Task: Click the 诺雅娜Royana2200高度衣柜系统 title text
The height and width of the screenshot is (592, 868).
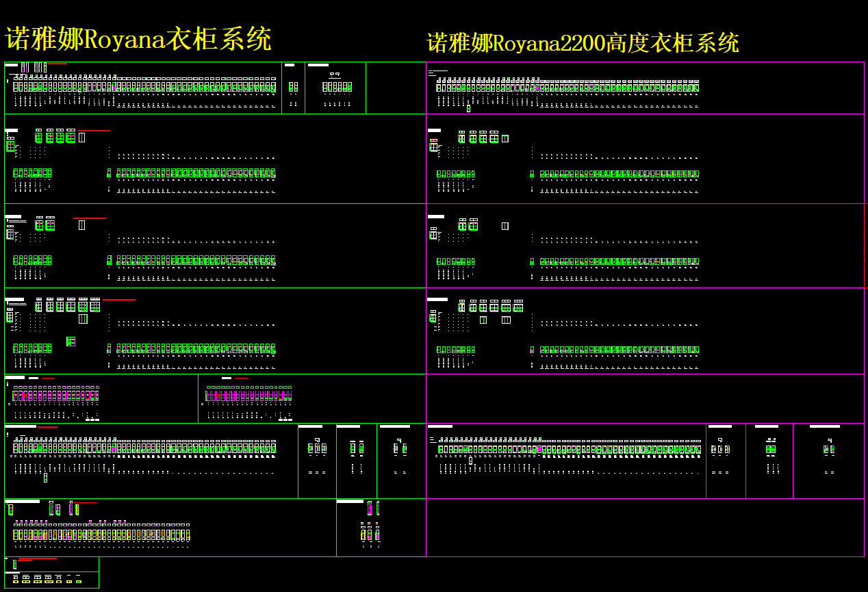Action: [582, 43]
